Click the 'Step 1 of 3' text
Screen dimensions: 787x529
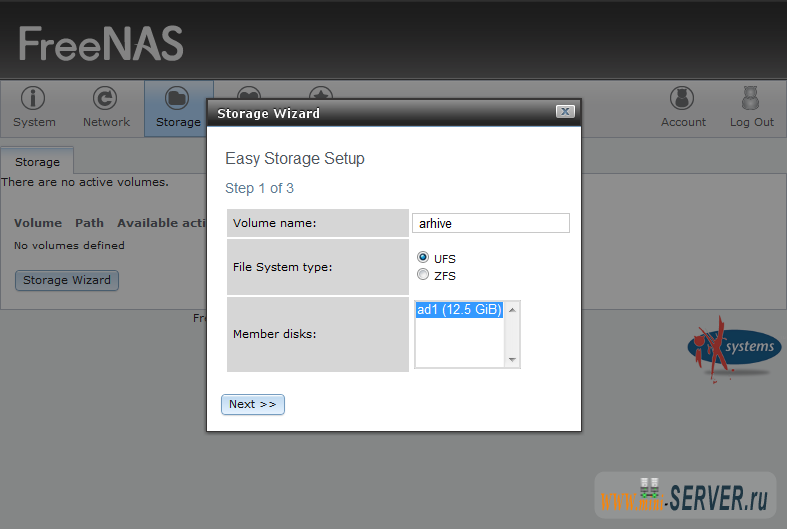point(259,188)
